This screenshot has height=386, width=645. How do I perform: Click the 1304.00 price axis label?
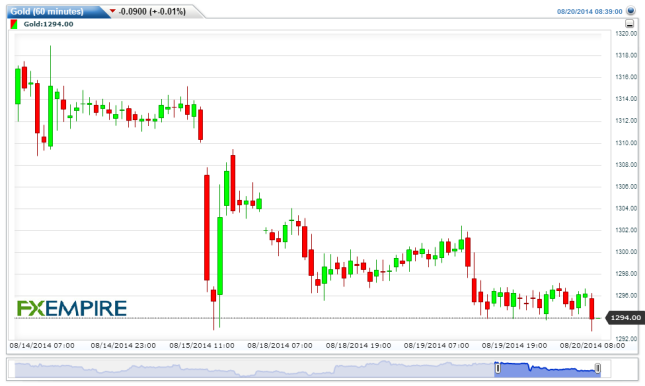coord(626,208)
